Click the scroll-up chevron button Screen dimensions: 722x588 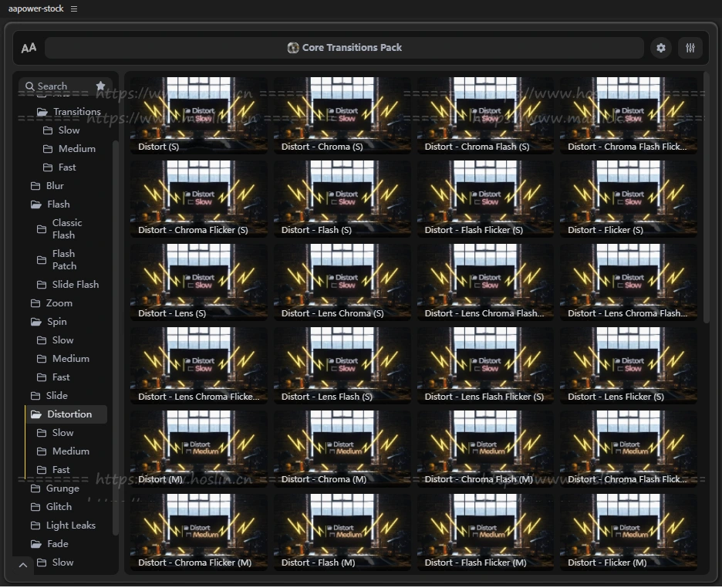coord(22,566)
